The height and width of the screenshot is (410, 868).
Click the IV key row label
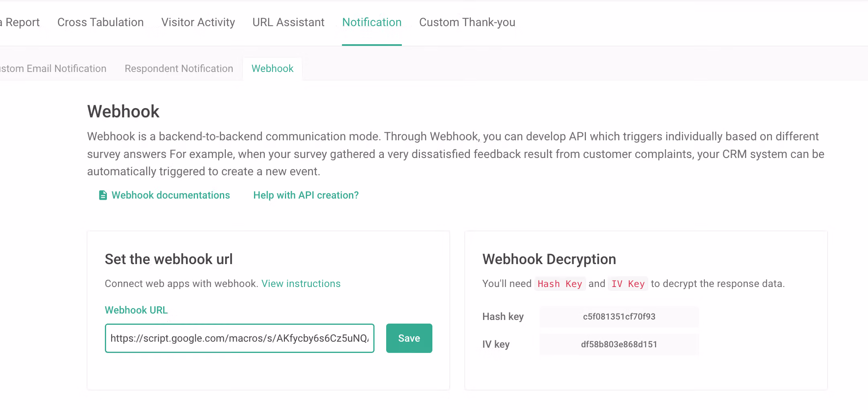(496, 344)
